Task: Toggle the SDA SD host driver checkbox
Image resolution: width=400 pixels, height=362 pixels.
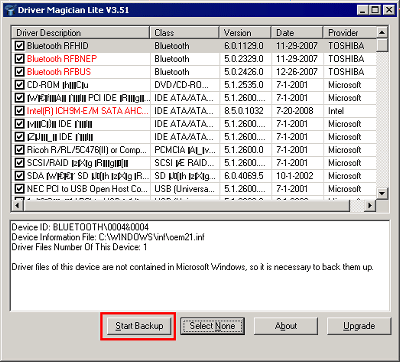Action: click(20, 176)
